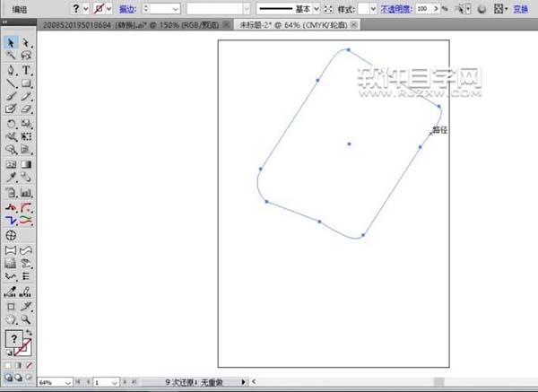Select the Rotate tool
The image size is (538, 392).
11,124
